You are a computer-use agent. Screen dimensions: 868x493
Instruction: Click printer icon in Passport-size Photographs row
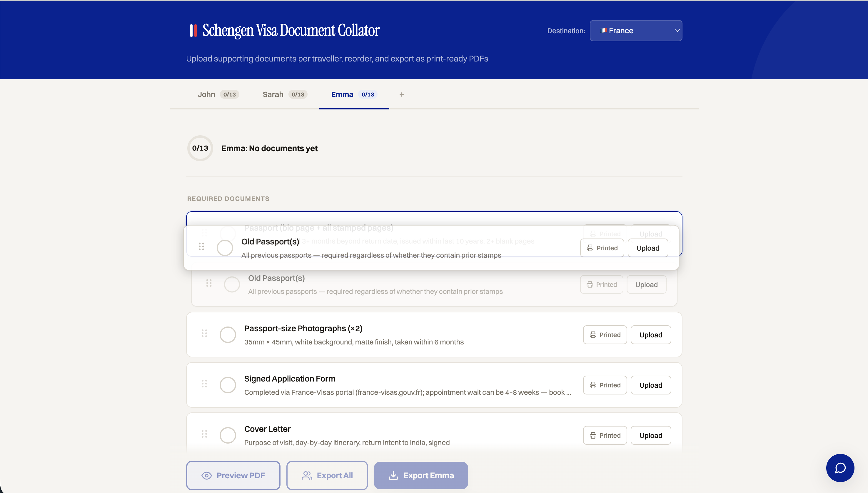coord(593,335)
